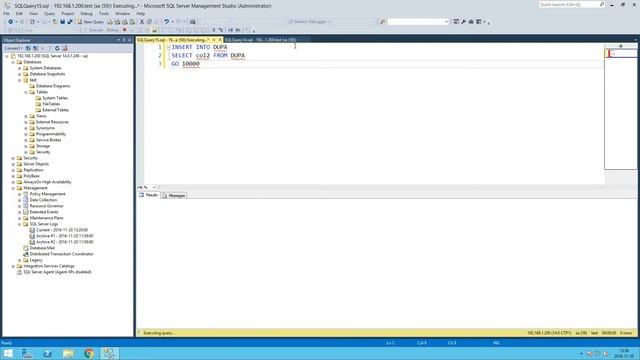This screenshot has width=640, height=360.
Task: Collapse the Management node
Action: [13, 188]
